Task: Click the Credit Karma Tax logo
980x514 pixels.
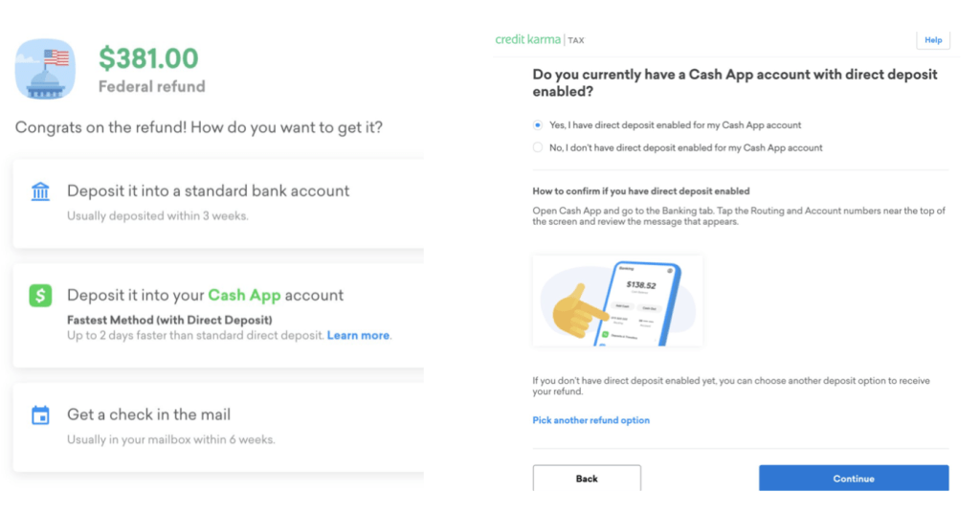Action: [539, 40]
